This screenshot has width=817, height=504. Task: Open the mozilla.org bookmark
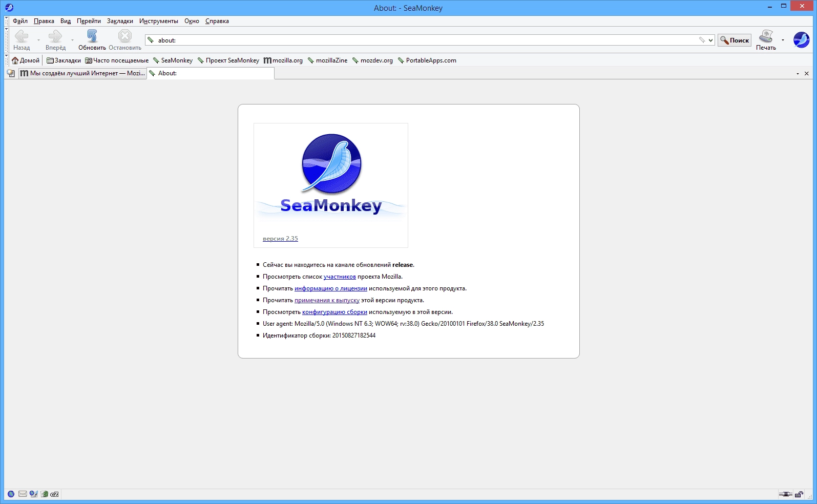[283, 60]
